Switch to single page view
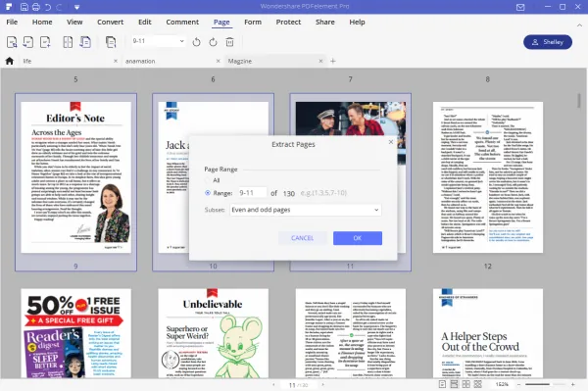This screenshot has height=391, width=588. point(442,384)
